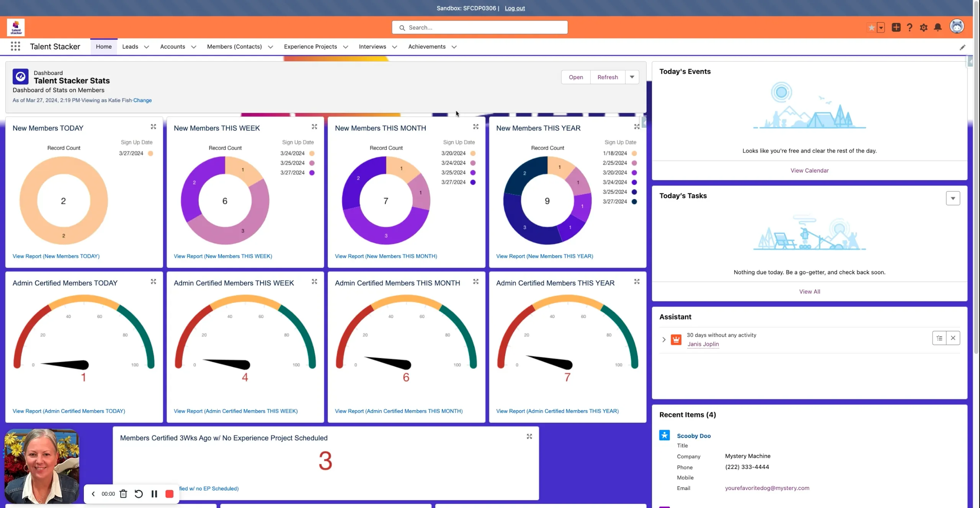Click the Log out link
The image size is (980, 508).
pyautogui.click(x=515, y=8)
